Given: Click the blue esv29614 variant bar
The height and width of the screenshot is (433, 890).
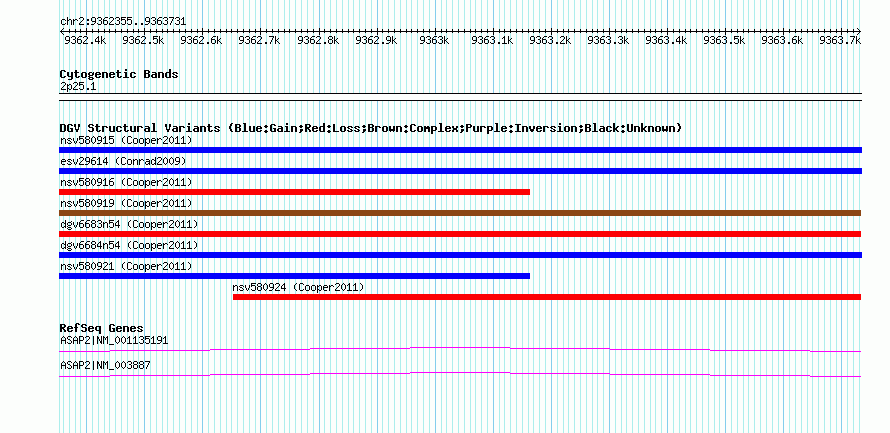Looking at the screenshot, I should [460, 171].
